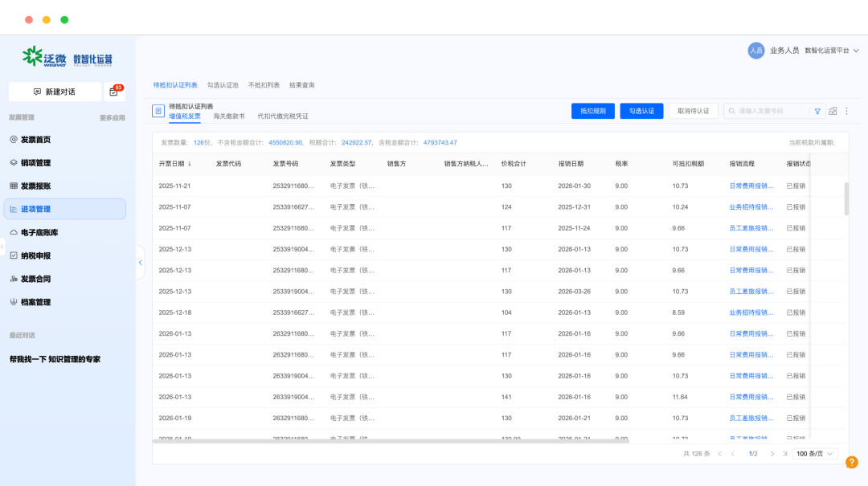Go to next page arrow in pagination
Screen dimensions: 868x486
(772, 454)
